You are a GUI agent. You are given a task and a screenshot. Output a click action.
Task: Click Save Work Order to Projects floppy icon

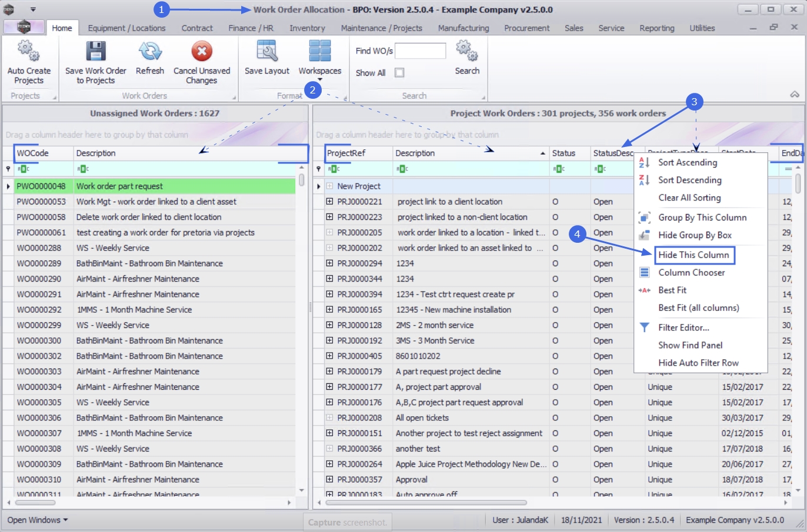[96, 51]
